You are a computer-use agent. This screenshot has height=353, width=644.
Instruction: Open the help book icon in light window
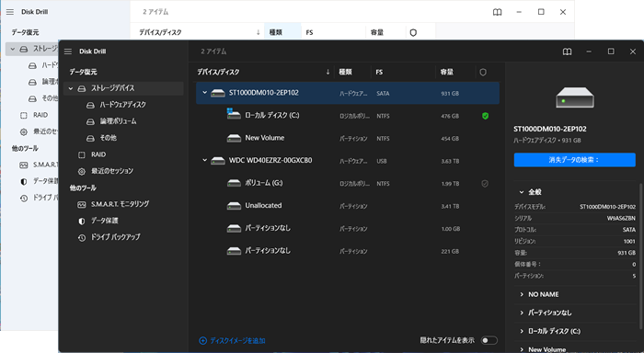(498, 12)
